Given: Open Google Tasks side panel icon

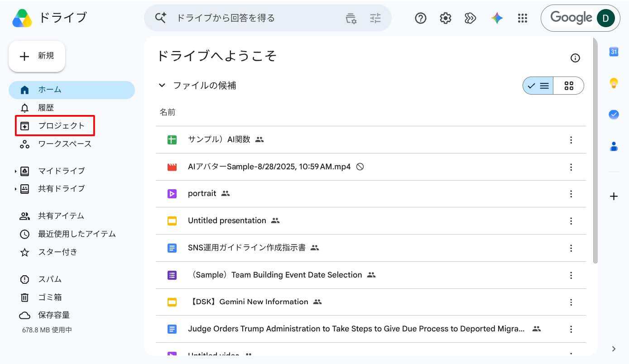Looking at the screenshot, I should click(x=614, y=115).
